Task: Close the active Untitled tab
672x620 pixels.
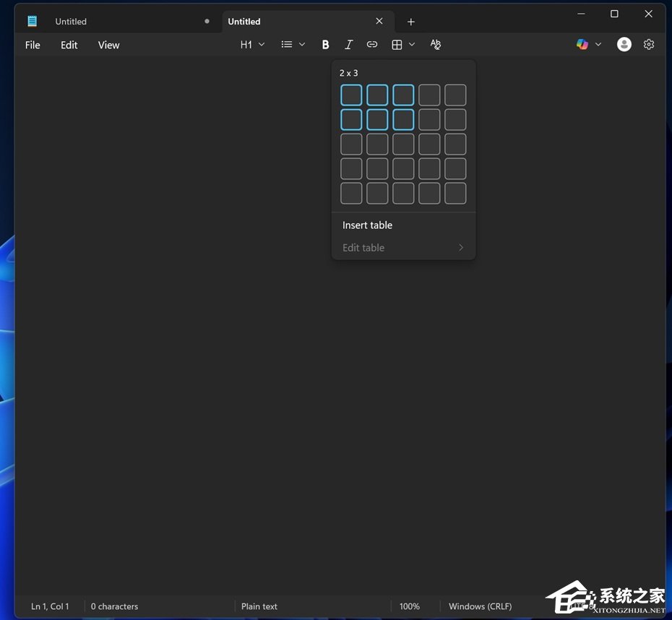Action: [379, 21]
